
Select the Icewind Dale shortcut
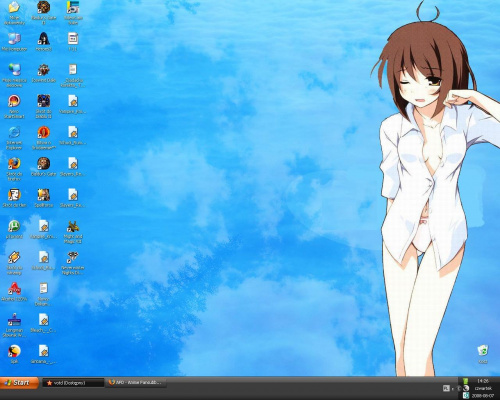(x=44, y=73)
